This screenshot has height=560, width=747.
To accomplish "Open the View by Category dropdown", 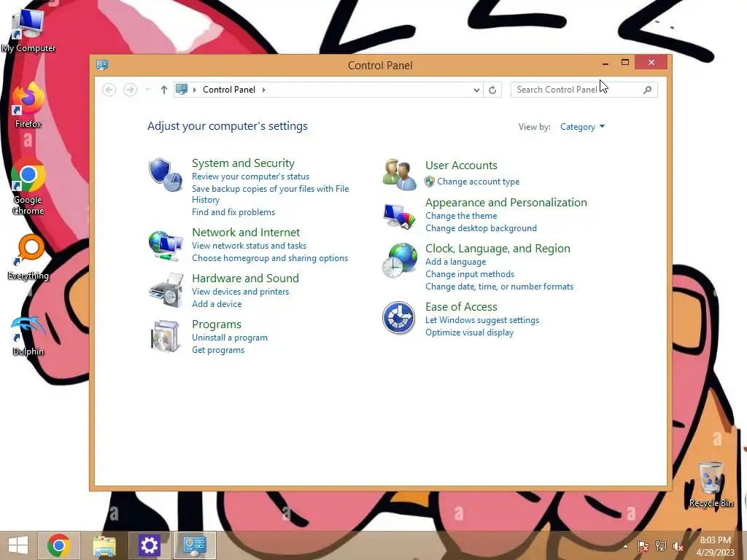I will click(x=582, y=127).
